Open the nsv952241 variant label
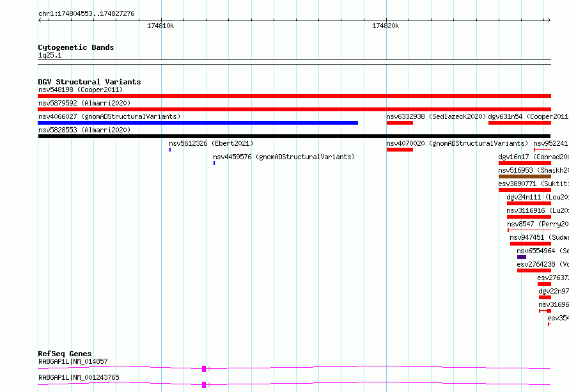The height and width of the screenshot is (392, 569). point(550,143)
